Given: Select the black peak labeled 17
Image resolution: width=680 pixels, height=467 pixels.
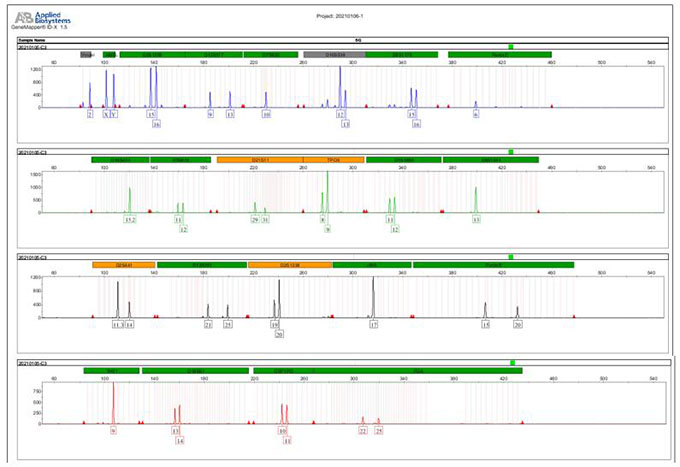Looking at the screenshot, I should click(x=373, y=297).
